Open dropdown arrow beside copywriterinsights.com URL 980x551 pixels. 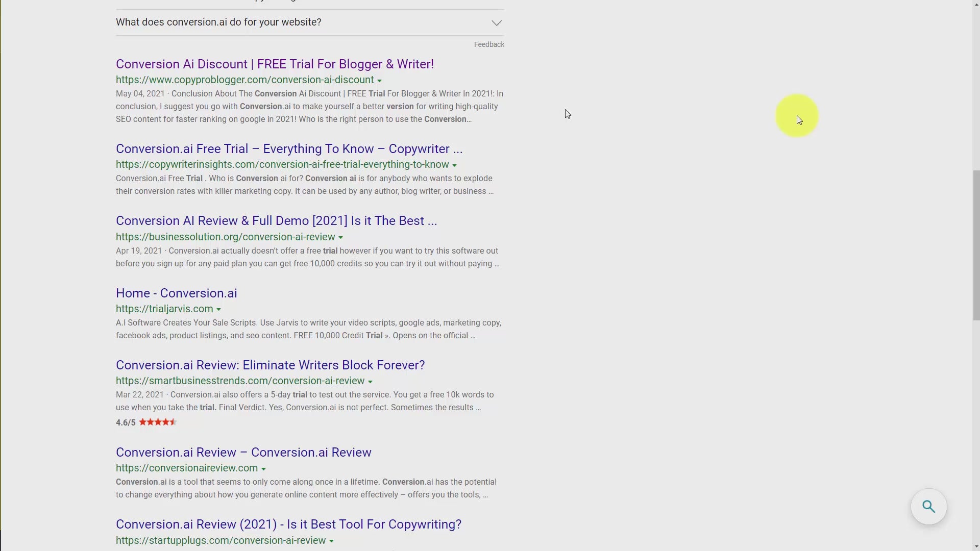454,165
